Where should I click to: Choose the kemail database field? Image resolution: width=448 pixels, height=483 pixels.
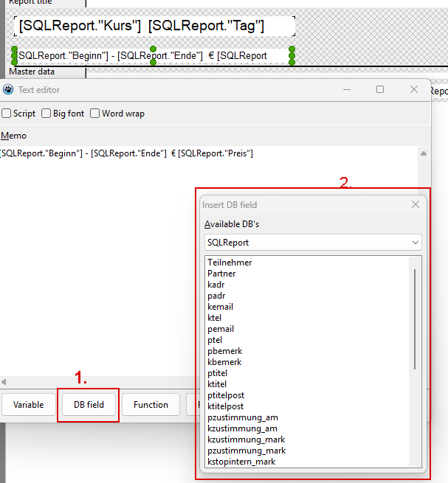pyautogui.click(x=220, y=307)
